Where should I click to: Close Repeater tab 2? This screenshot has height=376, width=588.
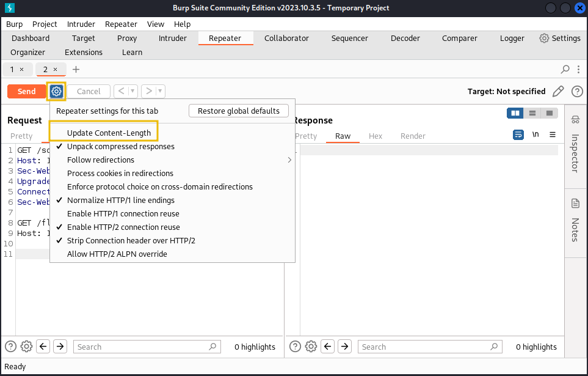[55, 69]
